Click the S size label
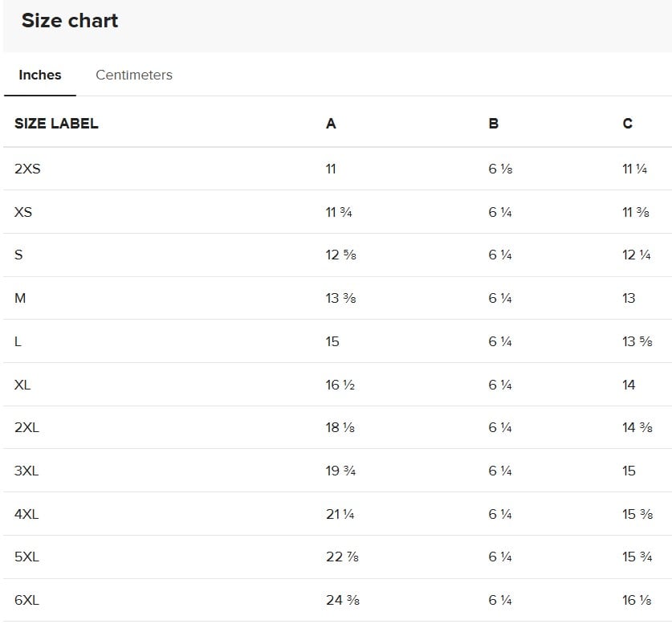This screenshot has width=672, height=624. (18, 255)
